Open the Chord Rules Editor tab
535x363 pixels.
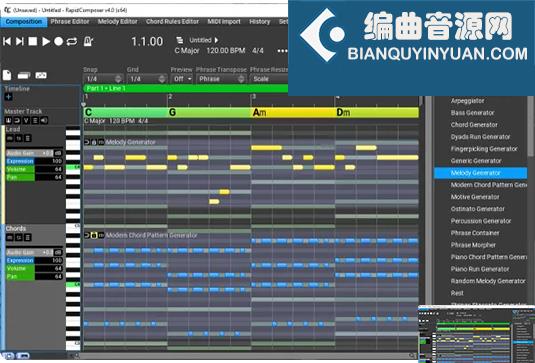[172, 21]
